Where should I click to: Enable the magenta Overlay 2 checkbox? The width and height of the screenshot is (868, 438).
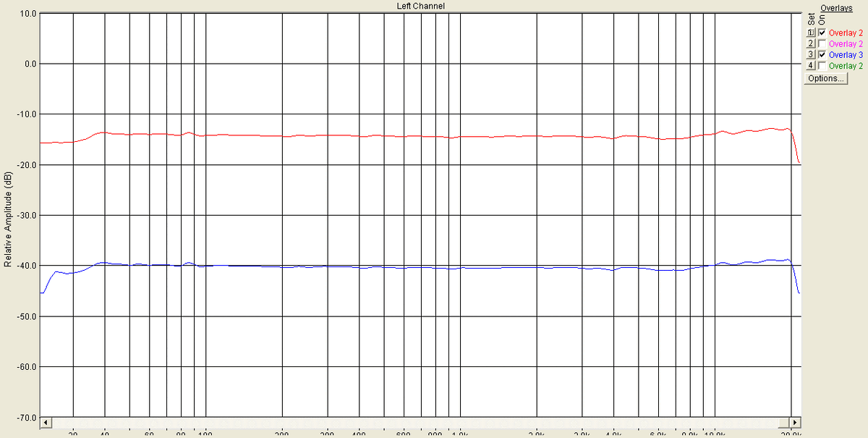pos(822,43)
